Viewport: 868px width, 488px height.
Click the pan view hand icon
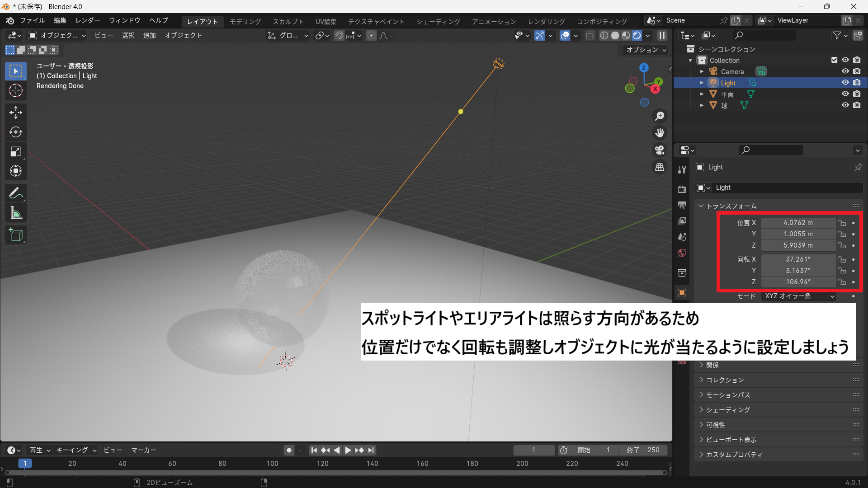point(660,133)
